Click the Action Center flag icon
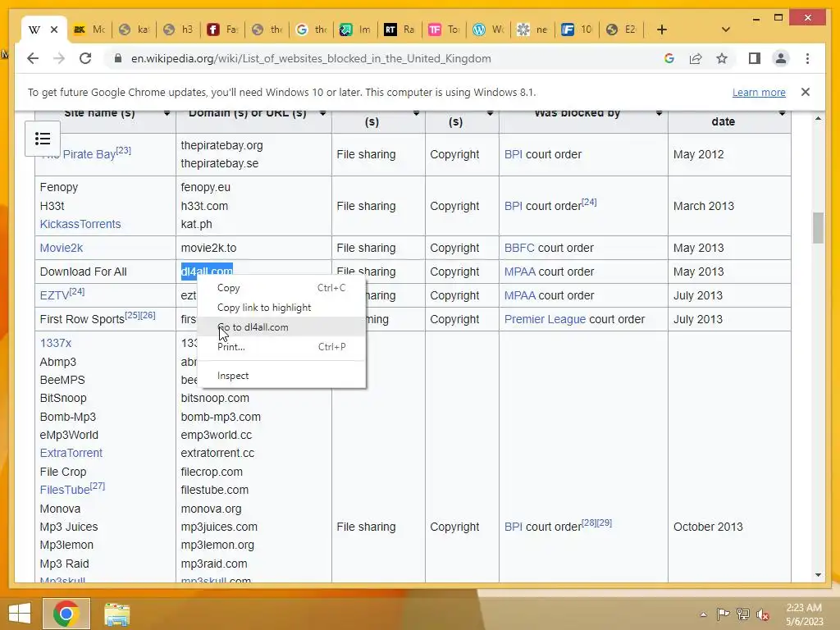Image resolution: width=840 pixels, height=630 pixels. (x=723, y=614)
